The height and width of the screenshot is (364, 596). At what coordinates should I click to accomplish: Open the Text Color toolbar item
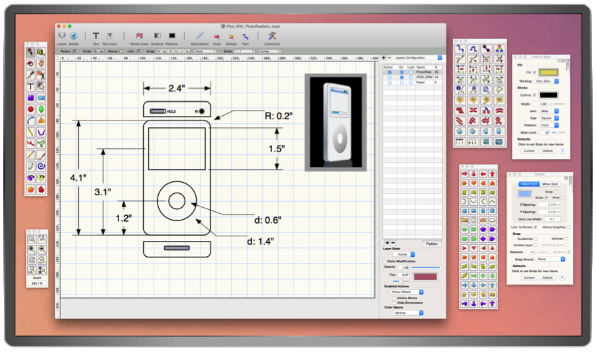click(x=109, y=36)
